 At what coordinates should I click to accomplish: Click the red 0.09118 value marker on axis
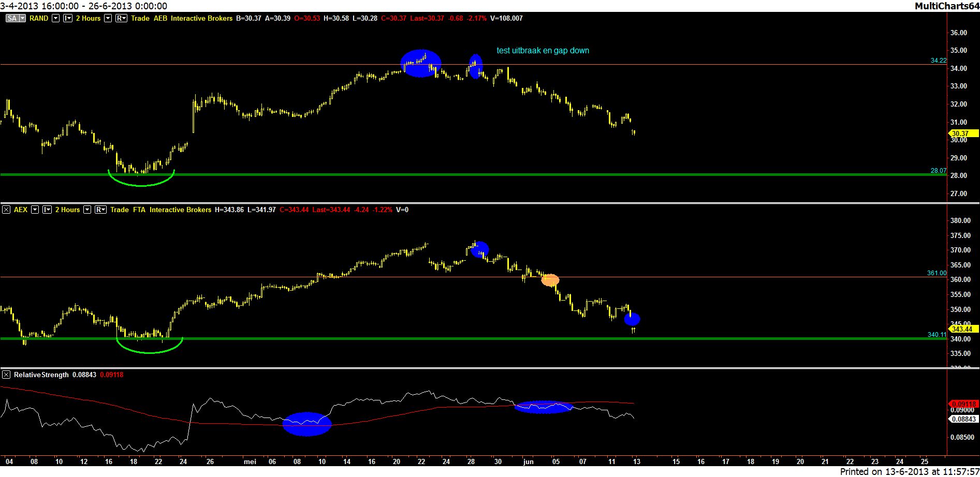pos(963,404)
